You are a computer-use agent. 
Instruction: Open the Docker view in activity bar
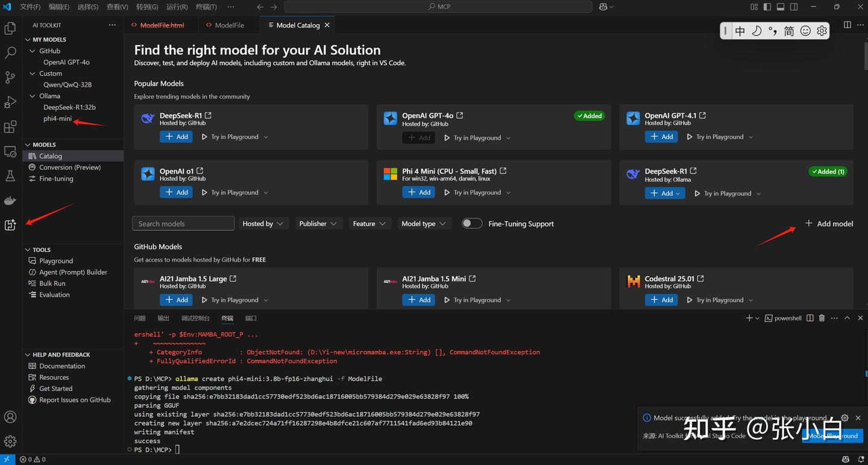coord(10,201)
